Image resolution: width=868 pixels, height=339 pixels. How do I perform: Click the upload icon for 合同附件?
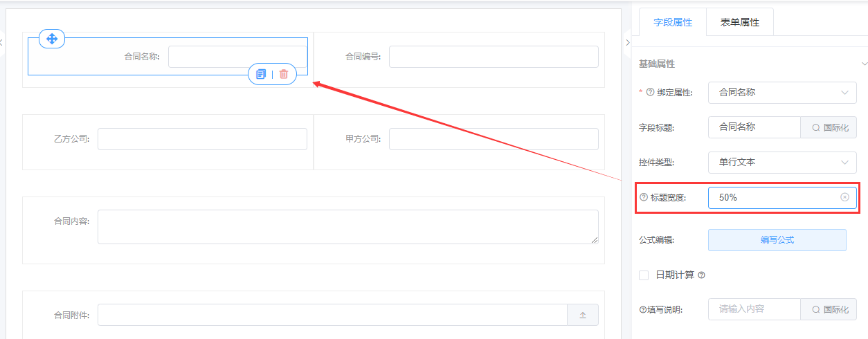click(x=583, y=315)
